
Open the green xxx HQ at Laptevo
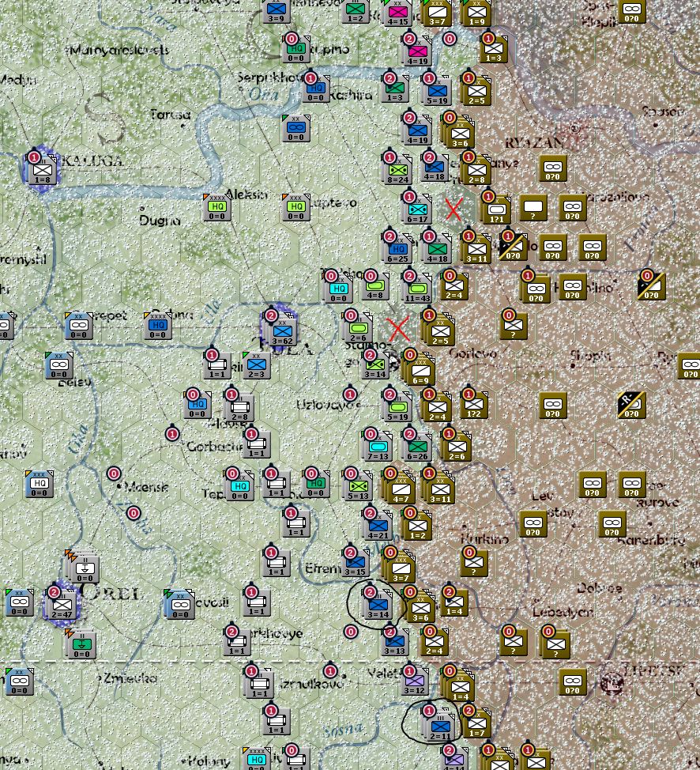pos(296,207)
